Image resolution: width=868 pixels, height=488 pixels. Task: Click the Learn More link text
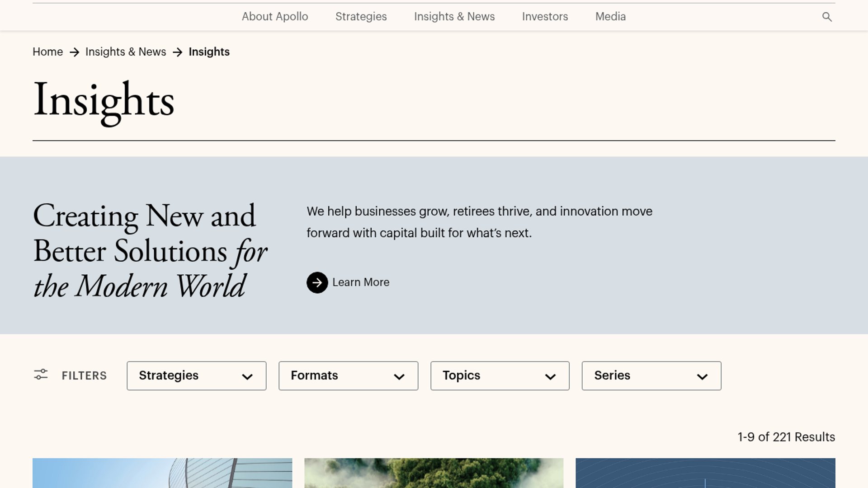pyautogui.click(x=361, y=282)
